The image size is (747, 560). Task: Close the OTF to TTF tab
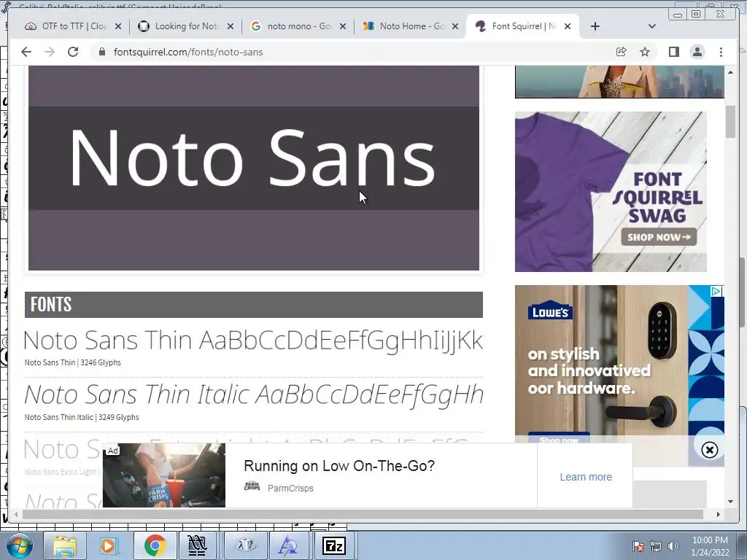[x=118, y=26]
